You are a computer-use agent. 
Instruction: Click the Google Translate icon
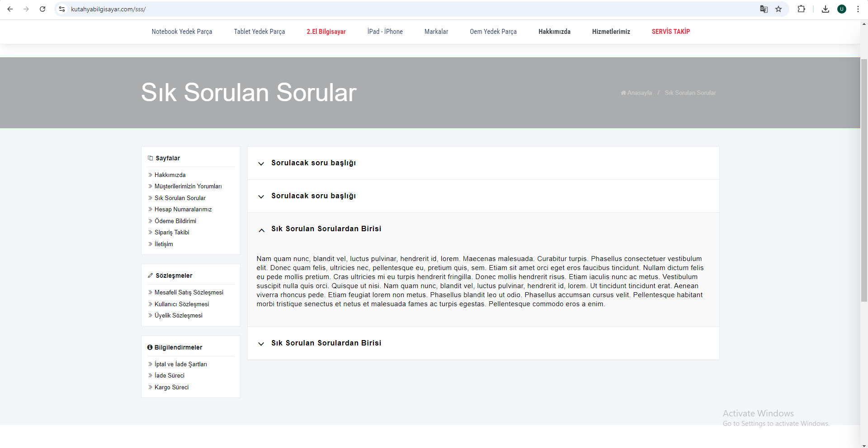point(764,9)
